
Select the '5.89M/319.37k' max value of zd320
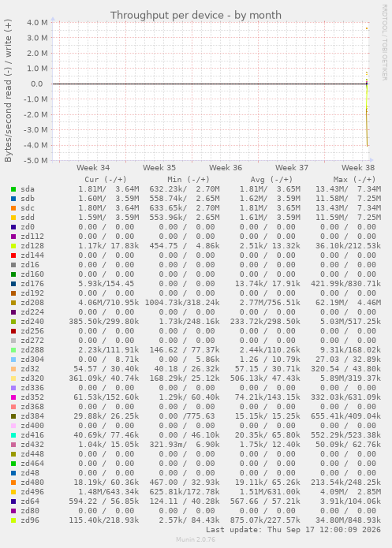point(350,378)
